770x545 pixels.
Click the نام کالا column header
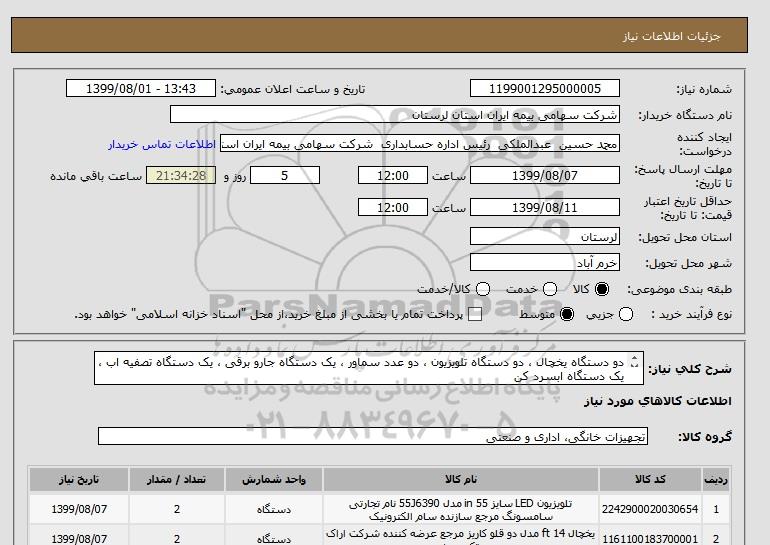pyautogui.click(x=461, y=479)
